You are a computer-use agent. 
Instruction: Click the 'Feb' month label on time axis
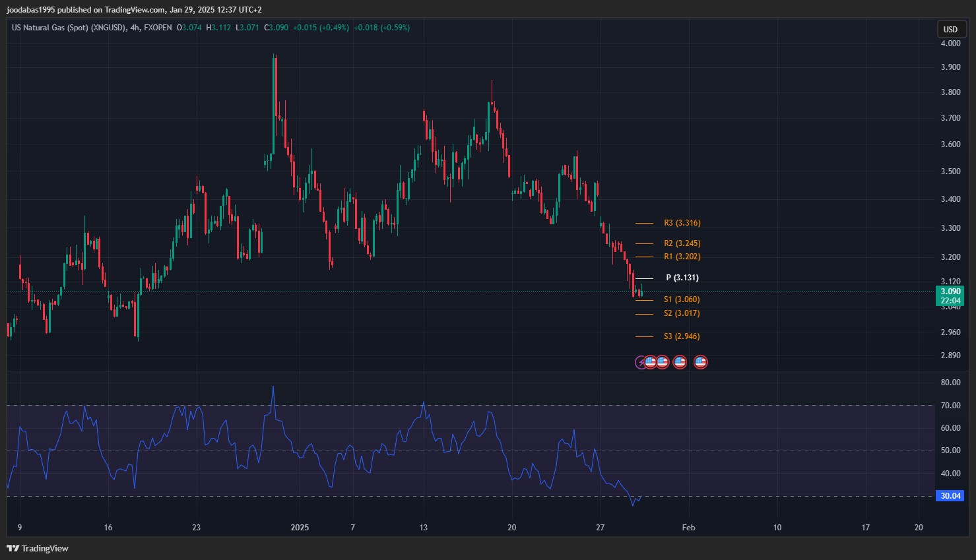(x=689, y=528)
